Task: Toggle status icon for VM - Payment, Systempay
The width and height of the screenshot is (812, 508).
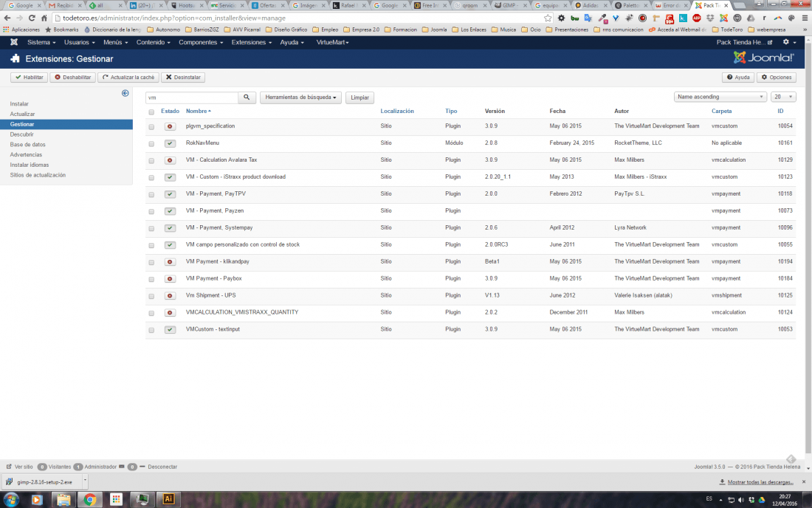Action: tap(170, 228)
